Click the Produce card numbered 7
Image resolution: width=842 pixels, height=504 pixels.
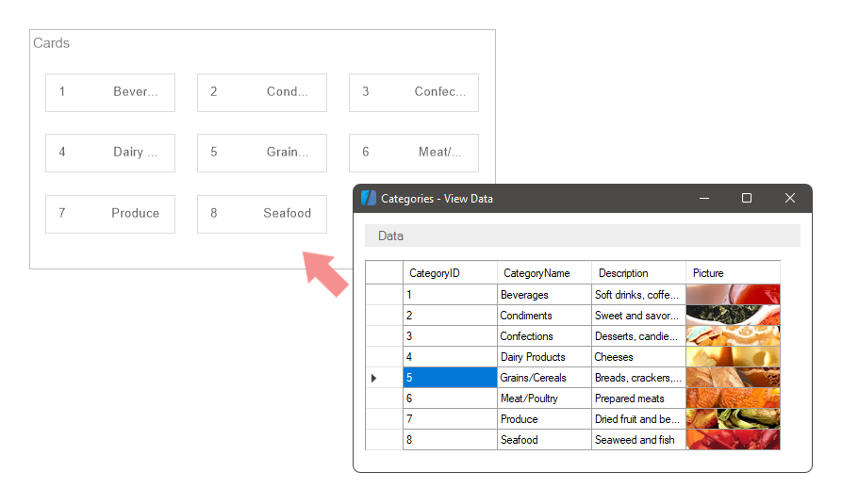pos(110,214)
